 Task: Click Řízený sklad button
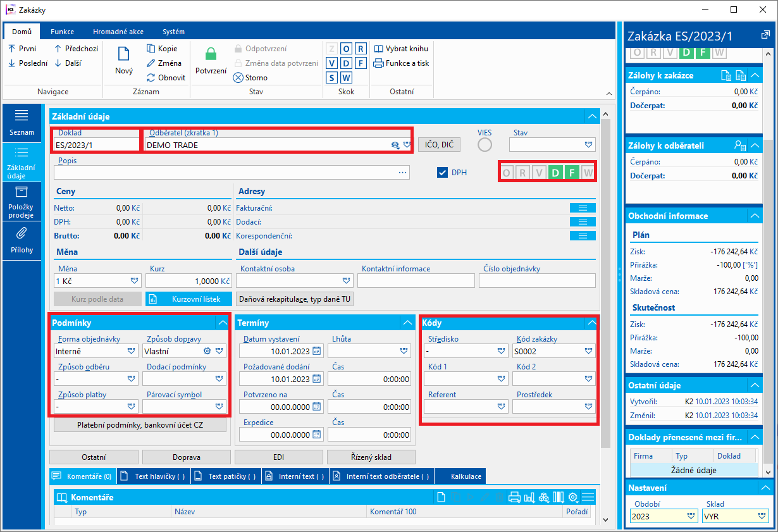pyautogui.click(x=371, y=457)
